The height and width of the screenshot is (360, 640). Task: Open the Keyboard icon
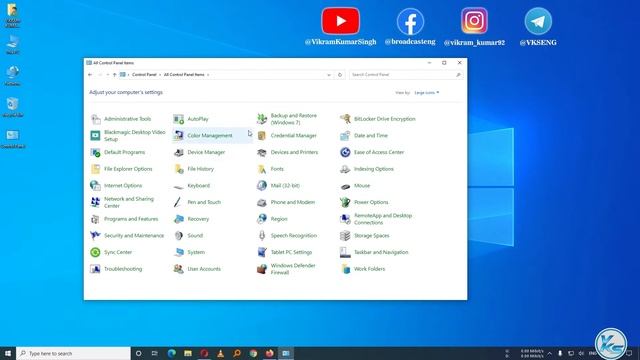point(179,187)
